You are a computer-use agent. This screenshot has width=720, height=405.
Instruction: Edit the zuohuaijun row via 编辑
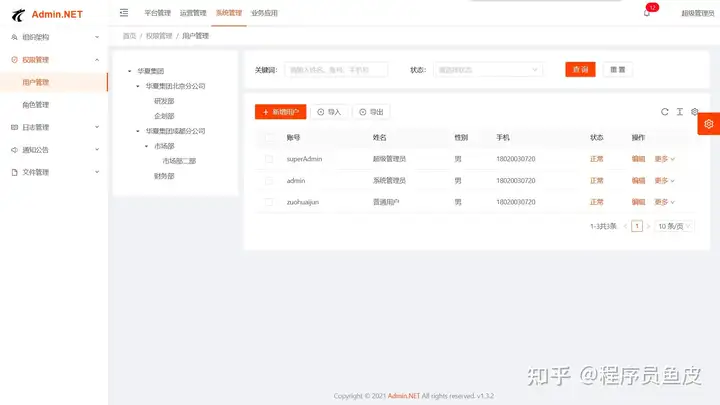coord(638,202)
